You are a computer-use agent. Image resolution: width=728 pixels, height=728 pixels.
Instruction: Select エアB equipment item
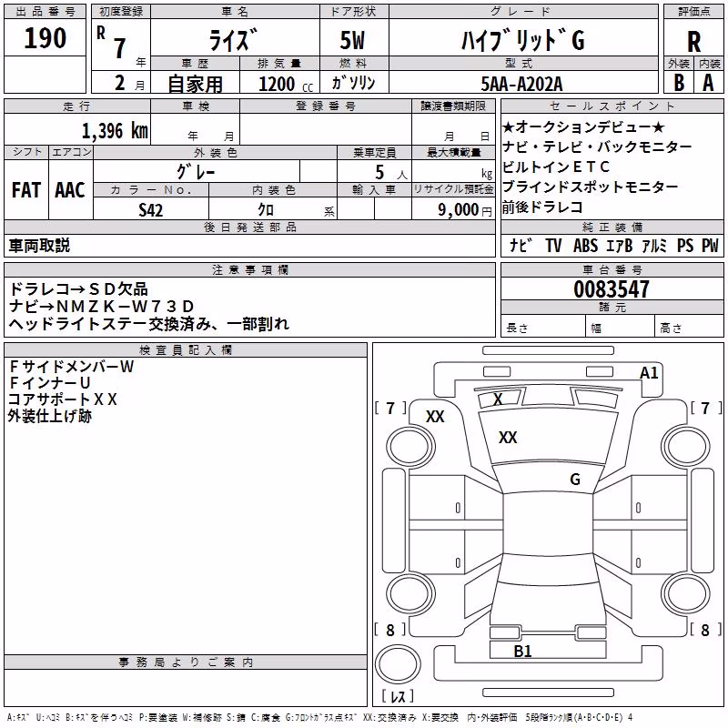[x=620, y=245]
